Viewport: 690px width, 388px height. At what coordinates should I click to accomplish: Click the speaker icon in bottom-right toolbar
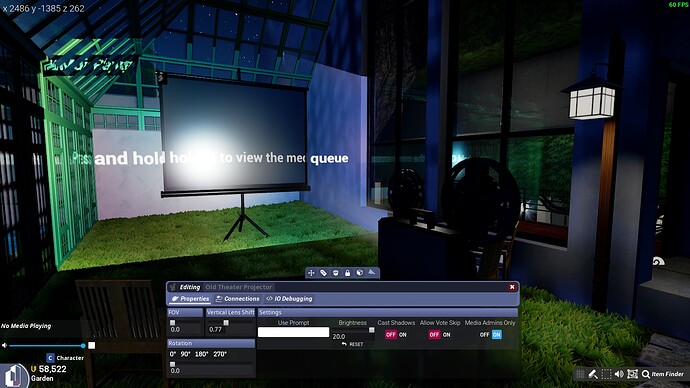[619, 374]
